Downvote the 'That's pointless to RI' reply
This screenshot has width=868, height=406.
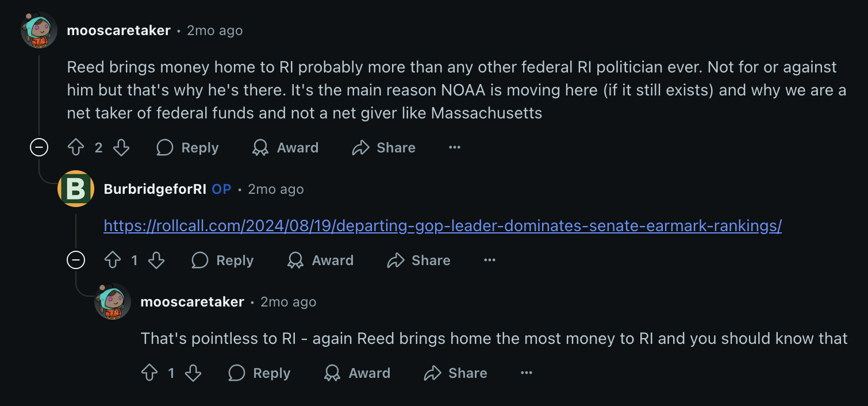pyautogui.click(x=193, y=373)
